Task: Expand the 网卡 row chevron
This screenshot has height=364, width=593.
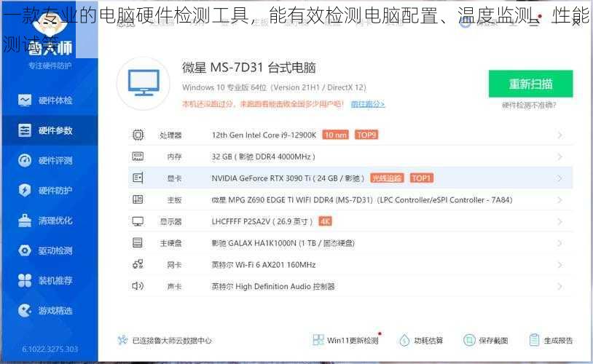Action: tap(559, 264)
